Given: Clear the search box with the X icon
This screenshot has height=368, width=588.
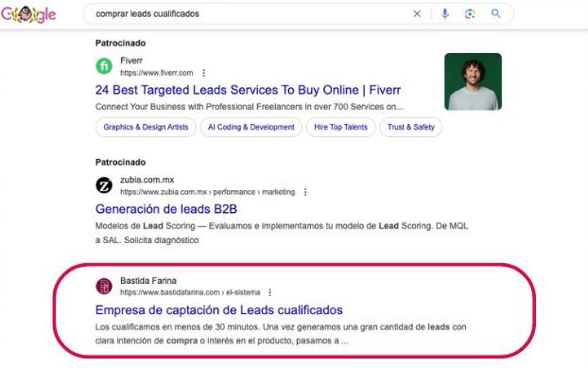Looking at the screenshot, I should (x=417, y=14).
